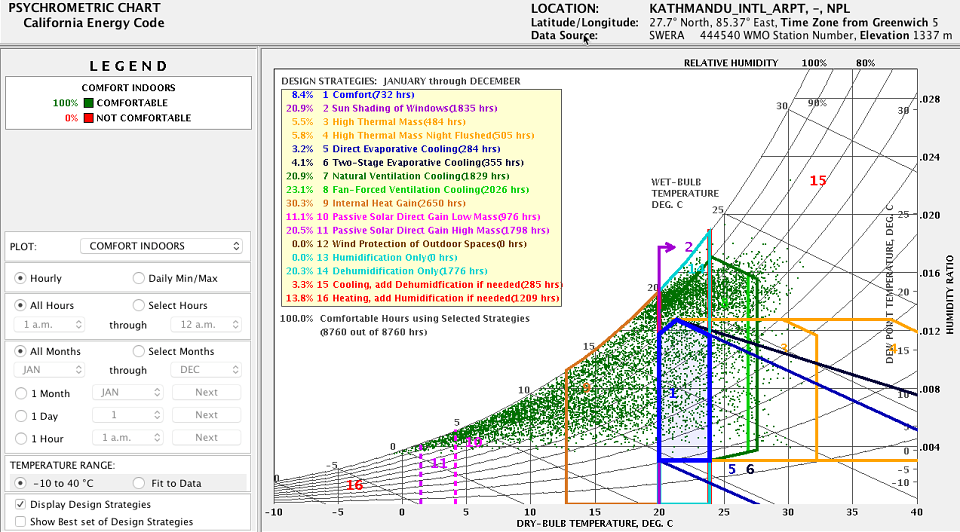
Task: Open the 1 Hour 1 a.m. dropdown
Action: [127, 438]
